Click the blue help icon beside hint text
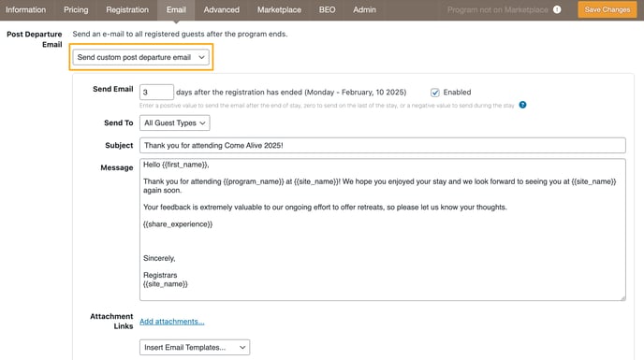 click(x=522, y=105)
